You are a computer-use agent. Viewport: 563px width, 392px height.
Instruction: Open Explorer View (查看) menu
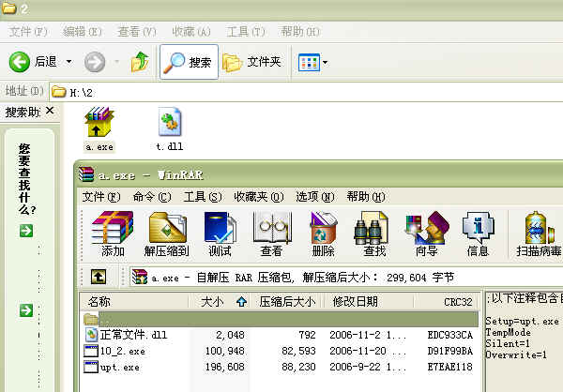click(x=137, y=32)
